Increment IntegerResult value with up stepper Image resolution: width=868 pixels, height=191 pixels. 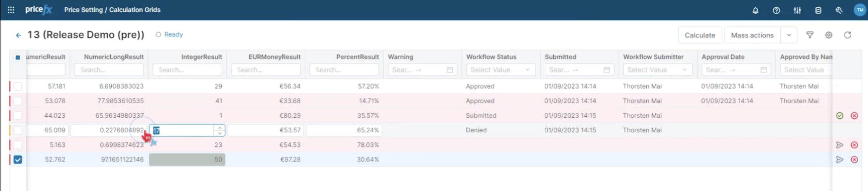tap(220, 127)
